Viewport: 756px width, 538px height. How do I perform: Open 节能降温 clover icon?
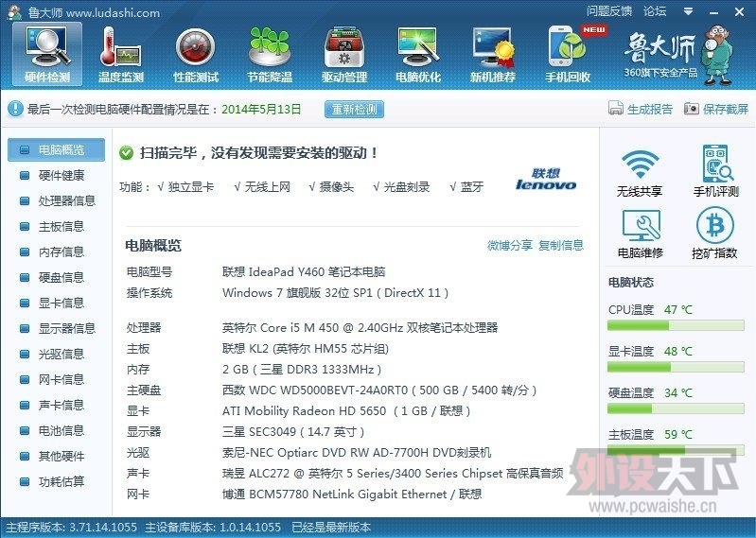[x=270, y=54]
